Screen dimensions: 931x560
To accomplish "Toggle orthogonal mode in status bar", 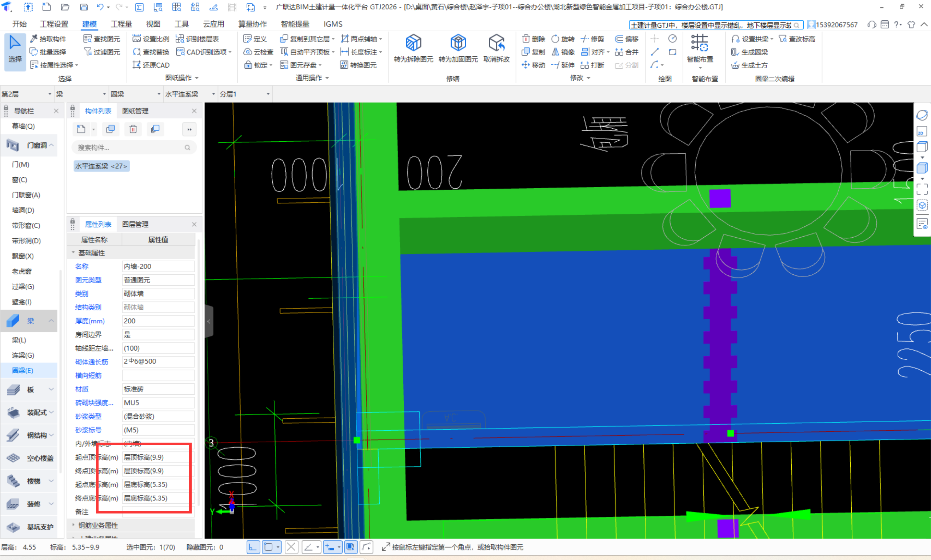I will point(253,547).
